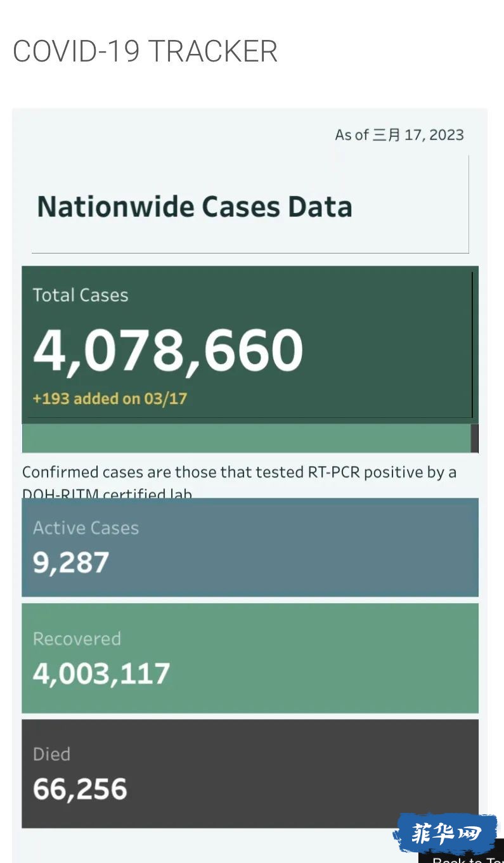Viewport: 504px width, 863px height.
Task: Click the +193 added on 03/17 text
Action: pyautogui.click(x=110, y=398)
